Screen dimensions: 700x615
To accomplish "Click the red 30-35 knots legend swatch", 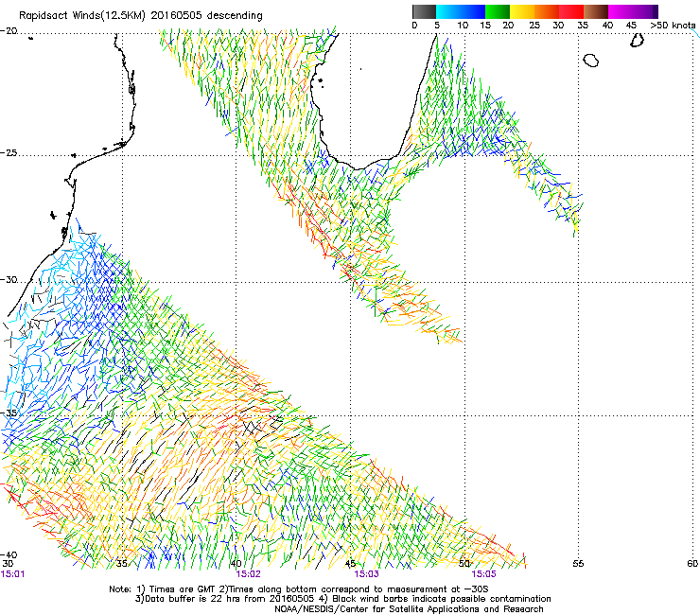I will click(x=571, y=11).
